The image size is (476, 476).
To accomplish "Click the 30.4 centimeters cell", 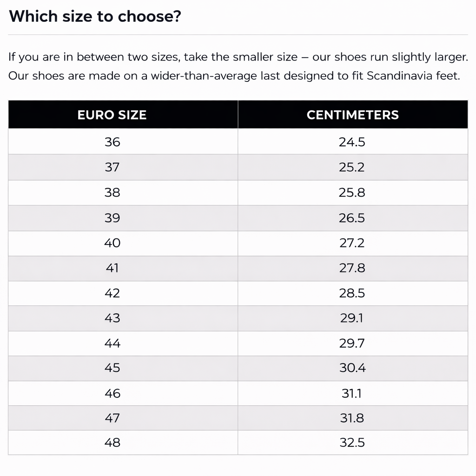I will coord(352,368).
